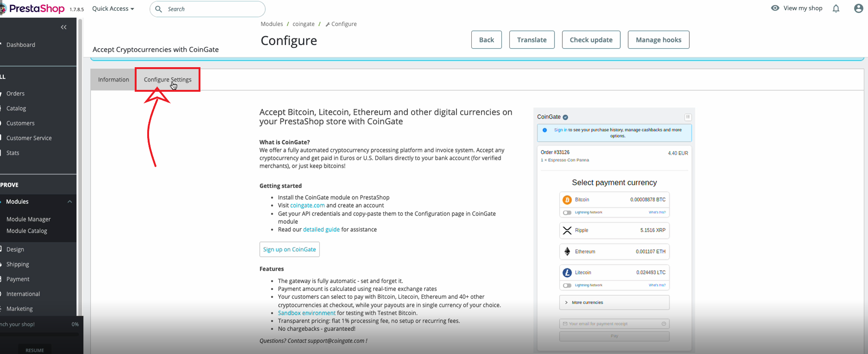Click the Back button
The image size is (868, 354).
(487, 40)
